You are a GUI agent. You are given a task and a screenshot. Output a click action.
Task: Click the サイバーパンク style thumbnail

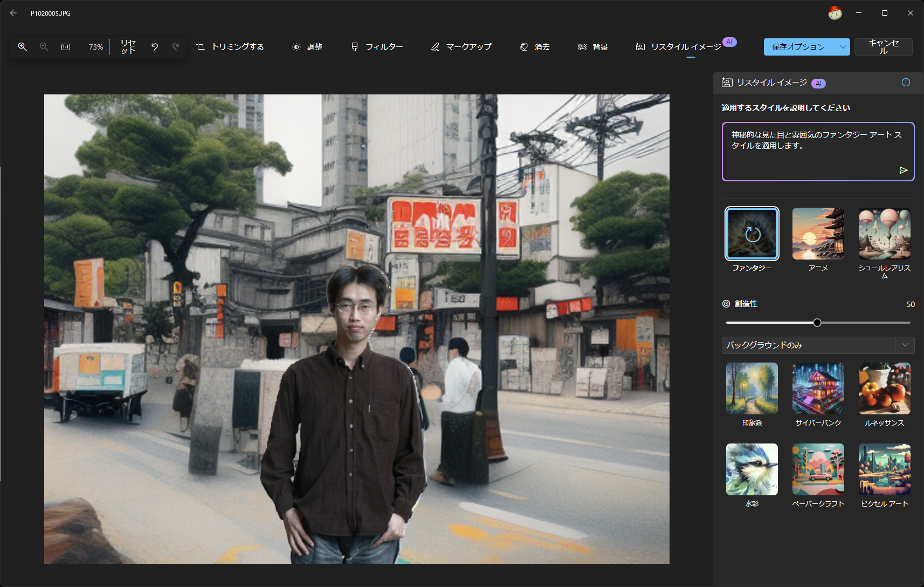818,388
